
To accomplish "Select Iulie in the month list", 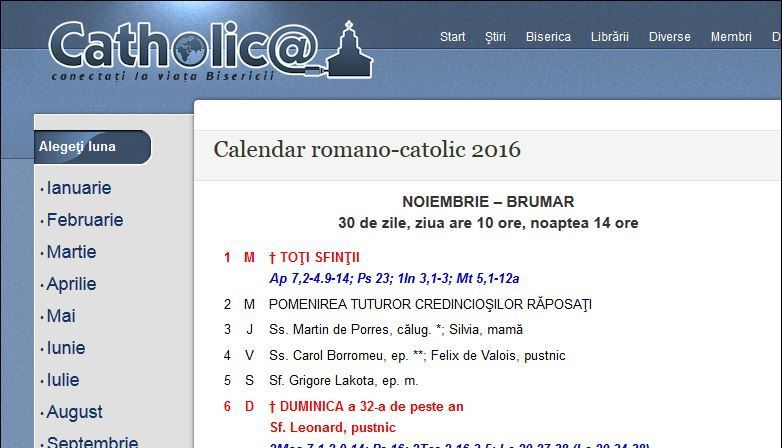I will [63, 380].
